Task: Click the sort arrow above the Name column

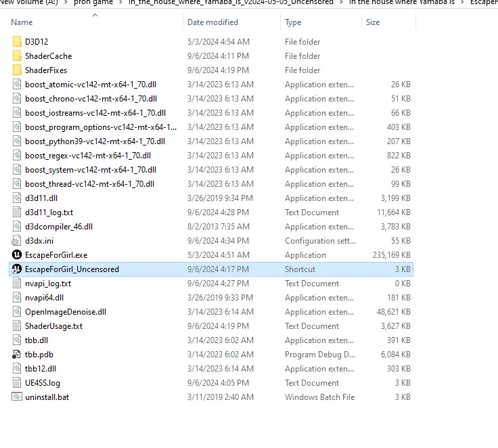Action: [93, 14]
